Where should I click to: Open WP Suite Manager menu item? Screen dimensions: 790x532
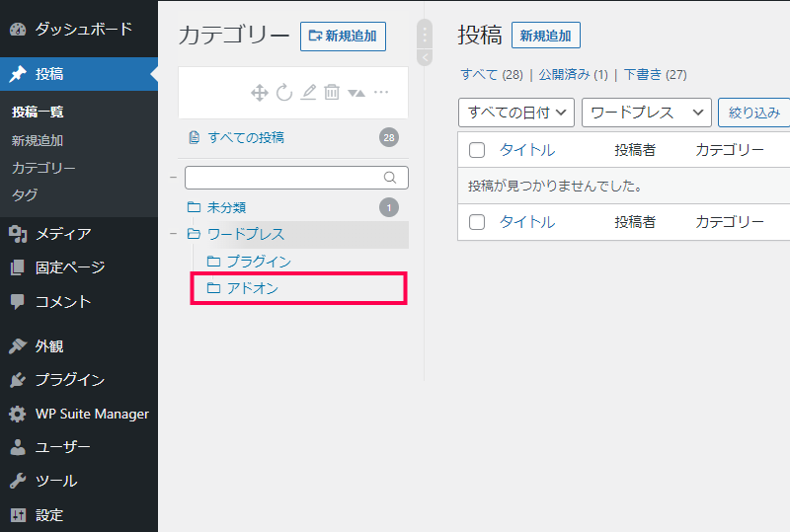[x=79, y=415]
